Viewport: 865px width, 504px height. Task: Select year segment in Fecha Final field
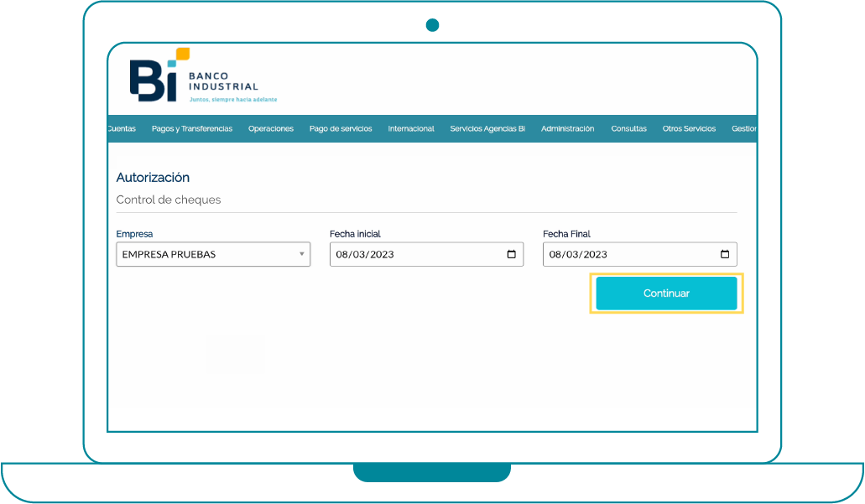594,255
